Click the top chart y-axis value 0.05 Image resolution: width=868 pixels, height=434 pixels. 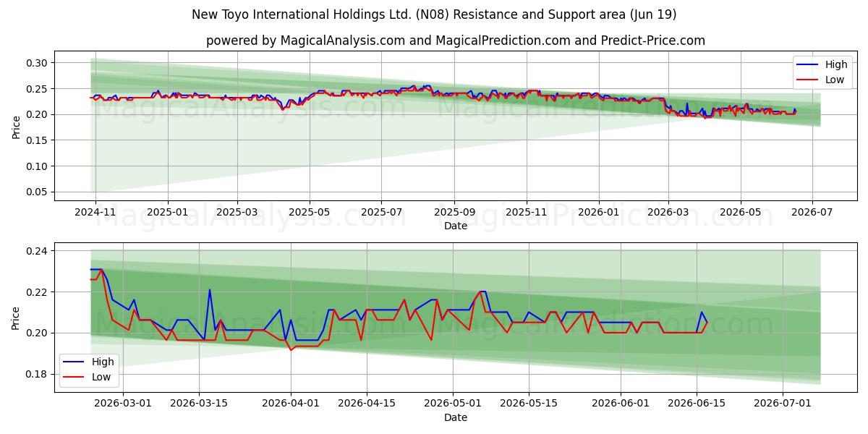pos(36,192)
